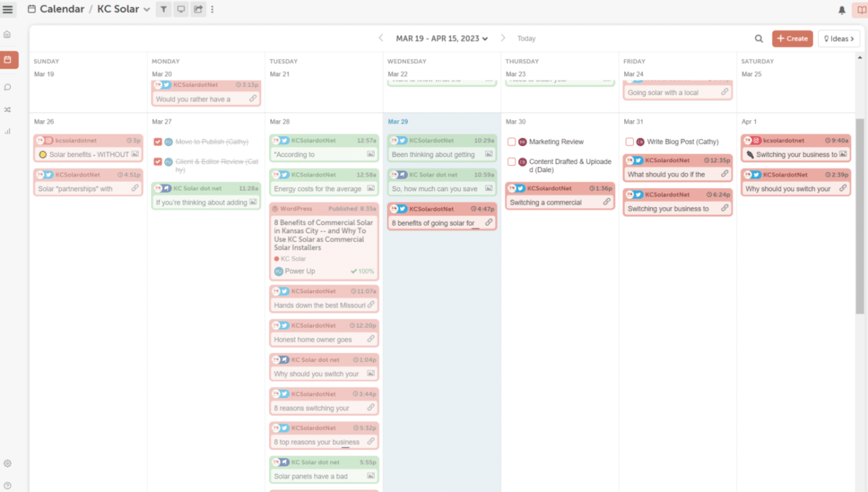Image resolution: width=868 pixels, height=492 pixels.
Task: Click the monitor/display view icon
Action: coord(181,9)
